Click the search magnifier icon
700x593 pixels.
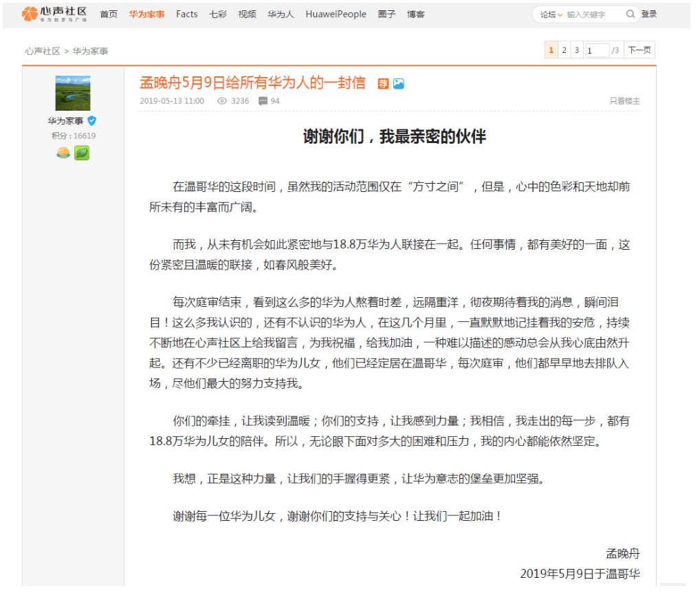[630, 14]
